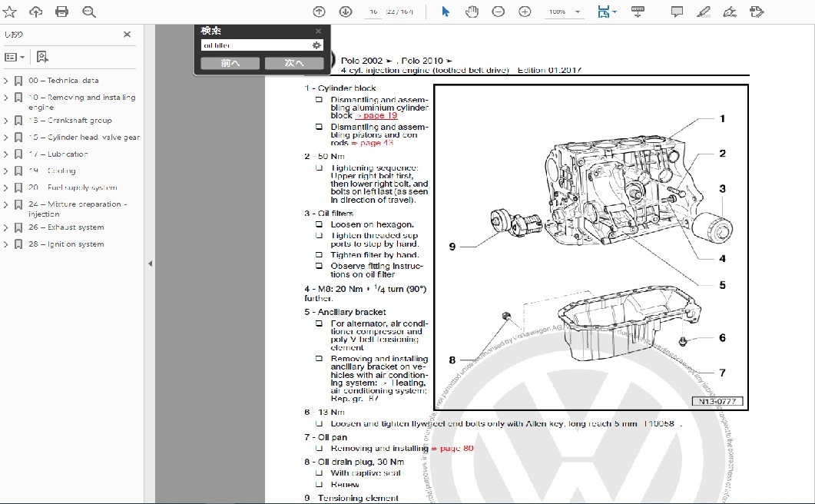
Task: Click the '3 - Oil filters' heading text
Action: coord(329,214)
